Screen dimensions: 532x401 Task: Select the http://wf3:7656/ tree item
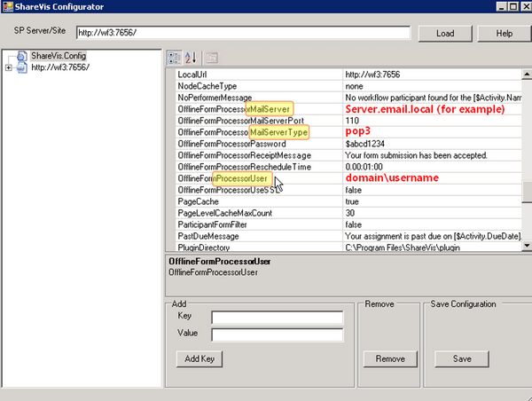click(60, 67)
